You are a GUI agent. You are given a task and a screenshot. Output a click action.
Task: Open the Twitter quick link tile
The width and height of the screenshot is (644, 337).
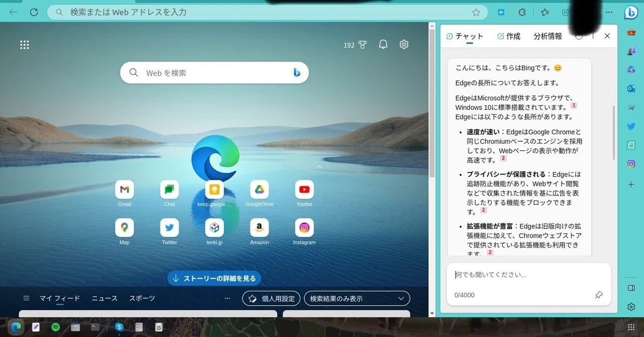point(170,232)
